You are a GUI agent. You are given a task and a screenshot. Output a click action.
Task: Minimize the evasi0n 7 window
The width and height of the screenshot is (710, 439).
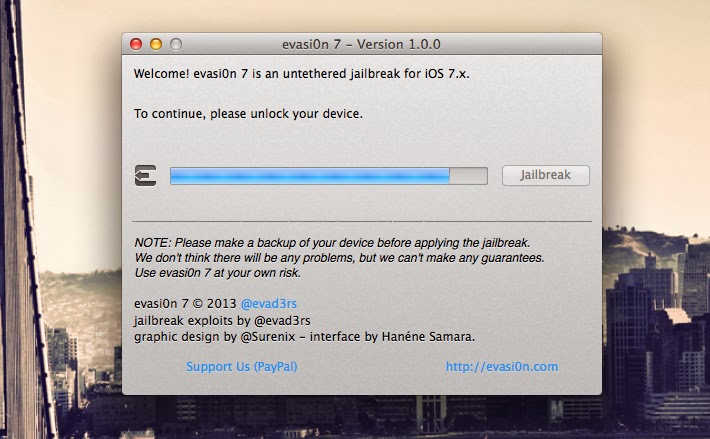click(156, 44)
